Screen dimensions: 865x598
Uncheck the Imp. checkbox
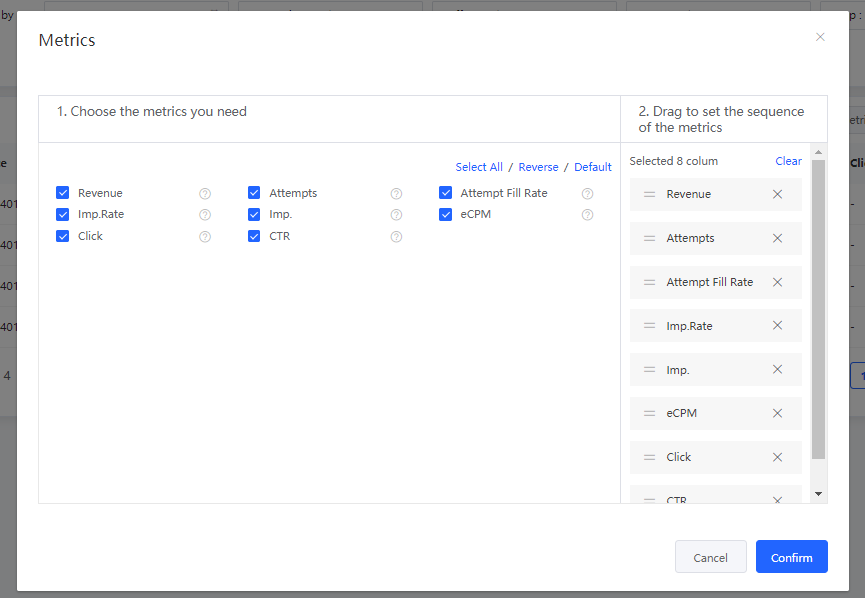(254, 214)
